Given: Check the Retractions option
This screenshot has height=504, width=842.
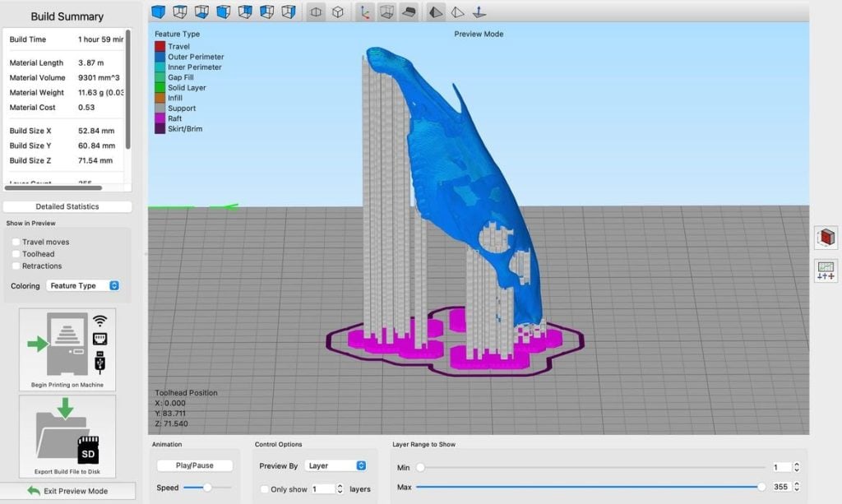Looking at the screenshot, I should [x=16, y=266].
